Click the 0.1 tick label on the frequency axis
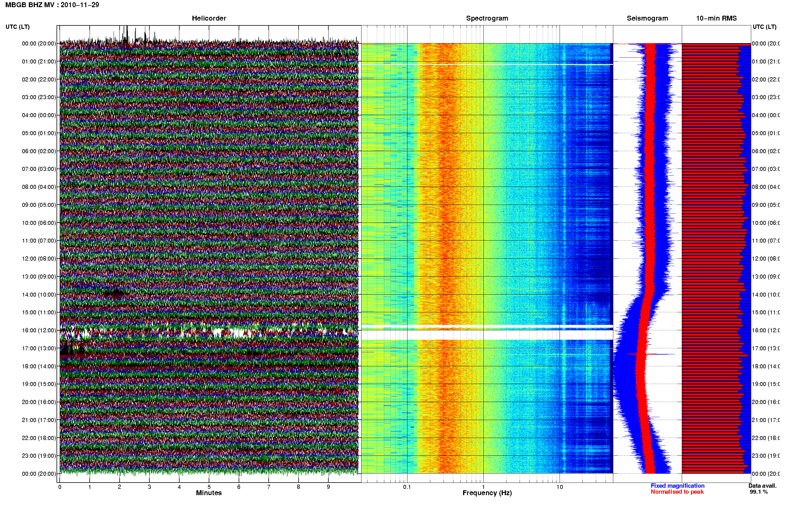Viewport: 812px width, 508px height. (407, 487)
